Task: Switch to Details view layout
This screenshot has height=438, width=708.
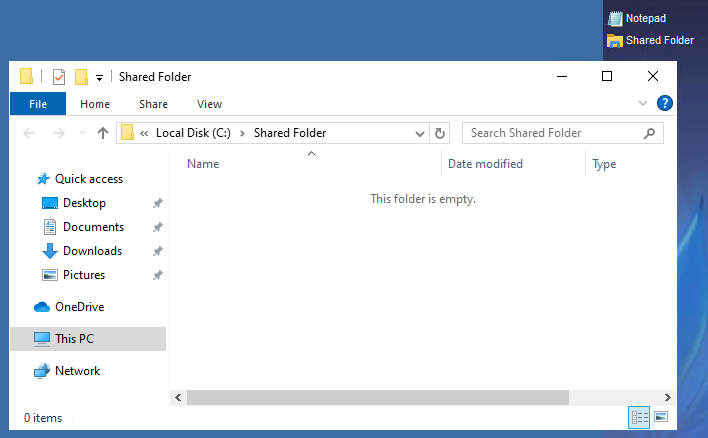Action: coord(639,417)
